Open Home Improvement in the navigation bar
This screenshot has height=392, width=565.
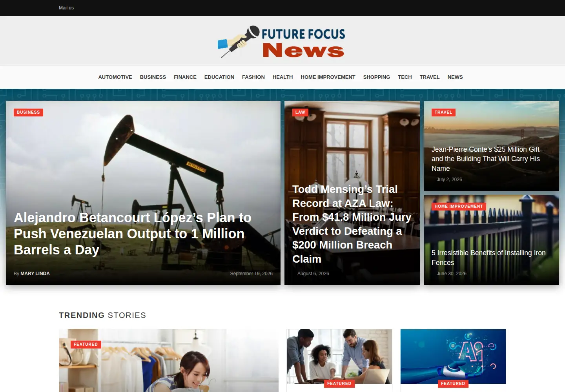click(328, 77)
